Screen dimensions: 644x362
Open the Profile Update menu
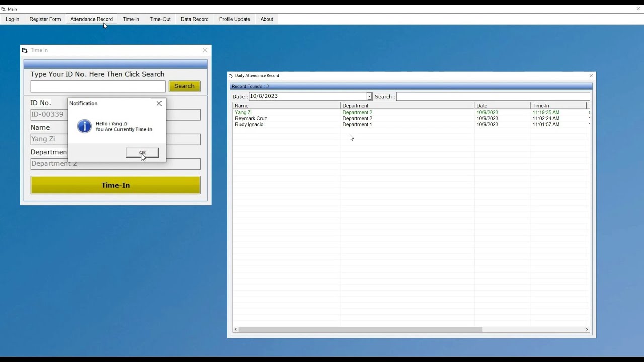click(x=234, y=19)
